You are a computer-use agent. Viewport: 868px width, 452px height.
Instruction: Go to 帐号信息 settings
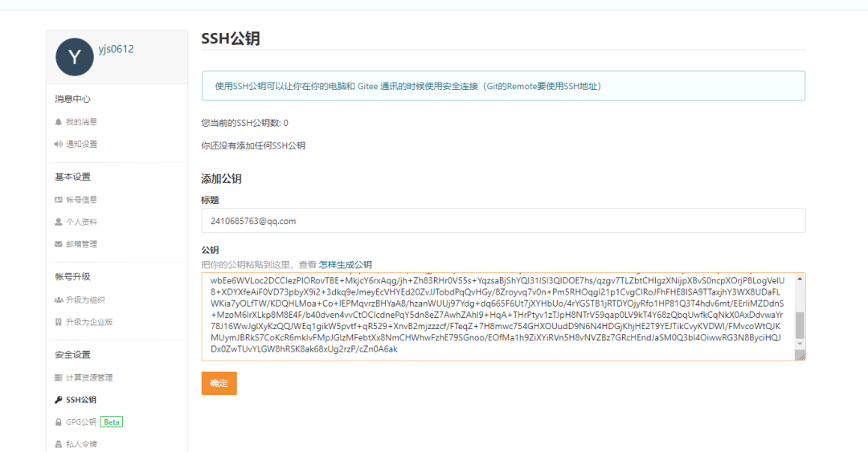coord(81,200)
